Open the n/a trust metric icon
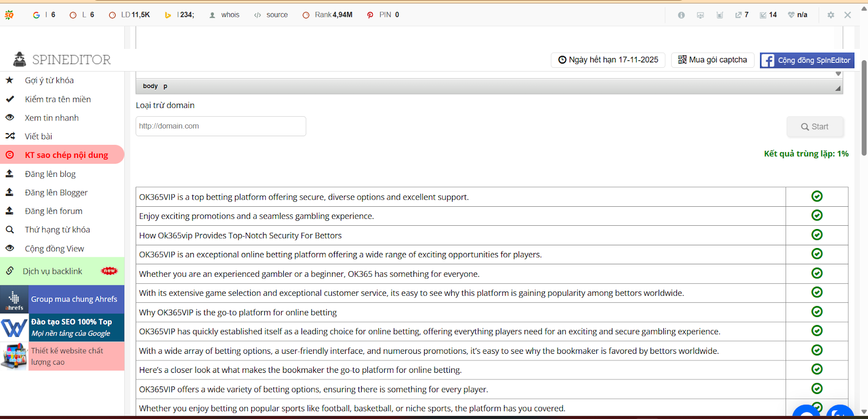Image resolution: width=868 pixels, height=419 pixels. (x=797, y=15)
